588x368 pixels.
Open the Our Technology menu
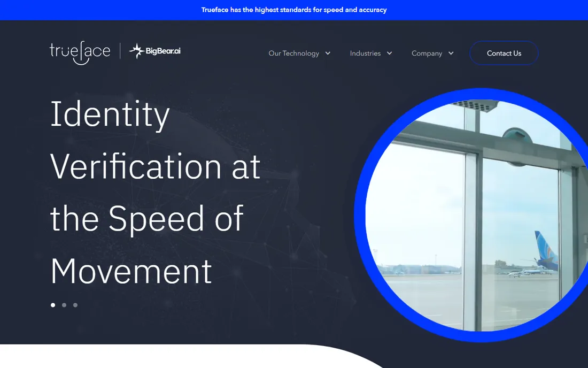pyautogui.click(x=293, y=53)
